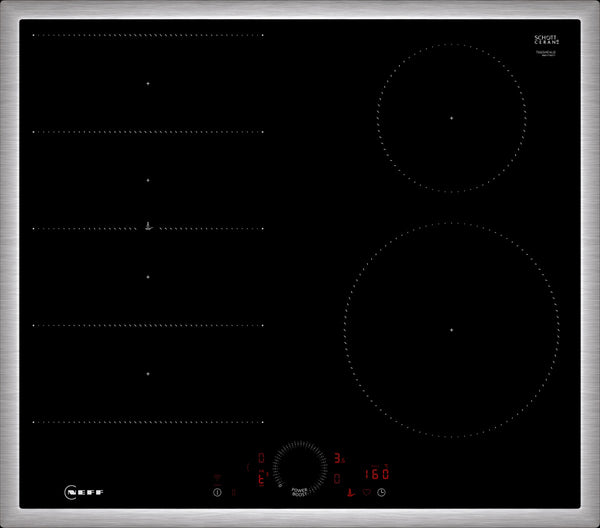Touch the large bottom right cooking zone center
This screenshot has height=528, width=600.
[451, 329]
